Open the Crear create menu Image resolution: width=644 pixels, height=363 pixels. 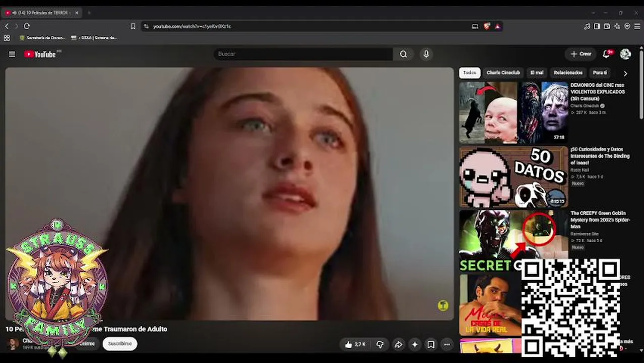[581, 54]
